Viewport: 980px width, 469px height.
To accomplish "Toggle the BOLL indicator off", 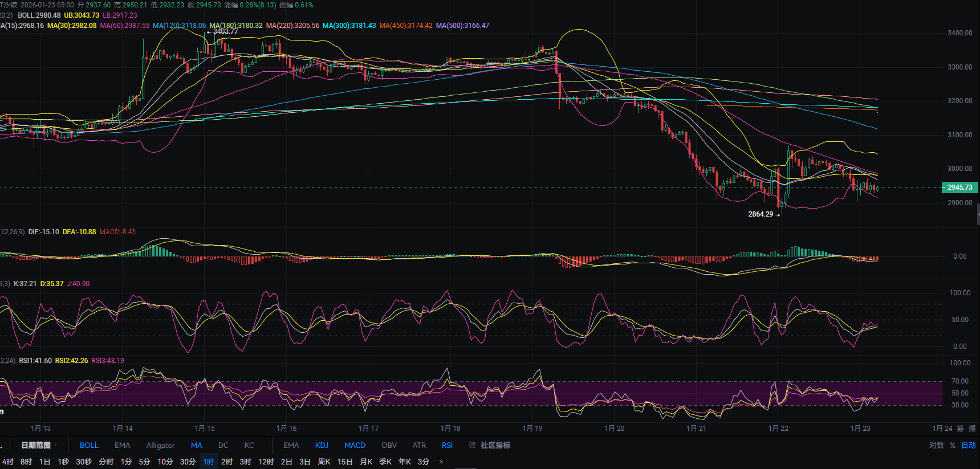I will coord(89,445).
